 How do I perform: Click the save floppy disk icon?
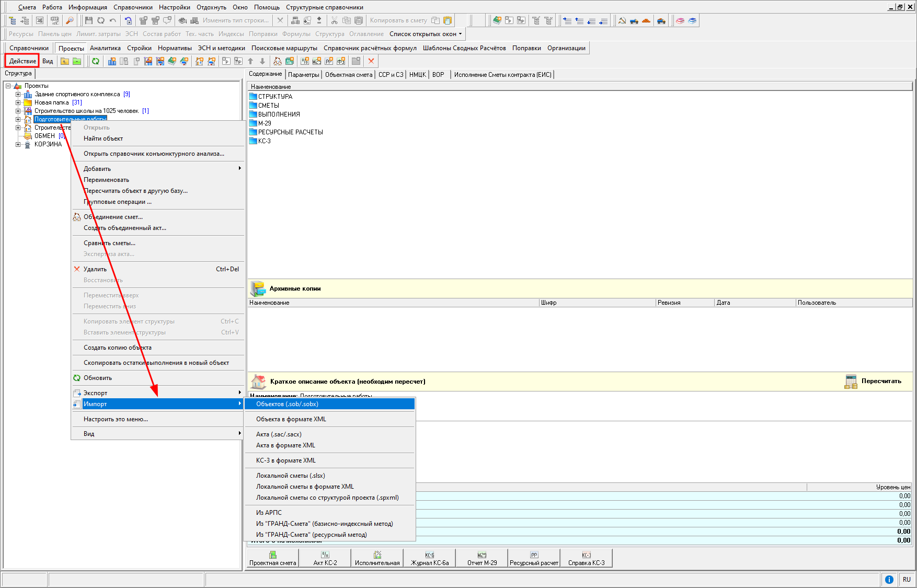[x=89, y=20]
